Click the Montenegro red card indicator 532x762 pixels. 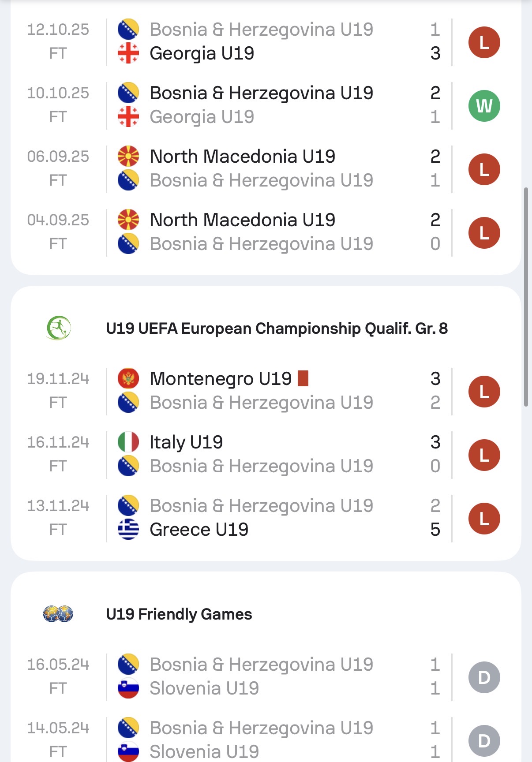(303, 378)
